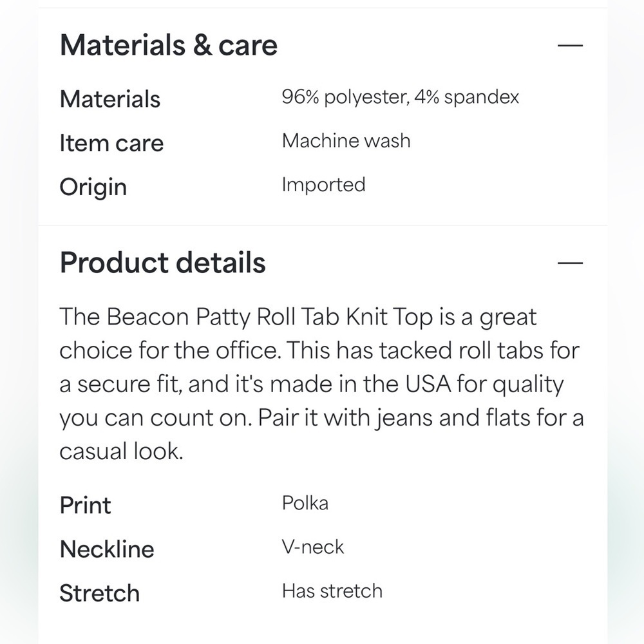Click the Beacon Patty Roll Tab description paragraph
Screen dimensions: 644x644
[321, 384]
